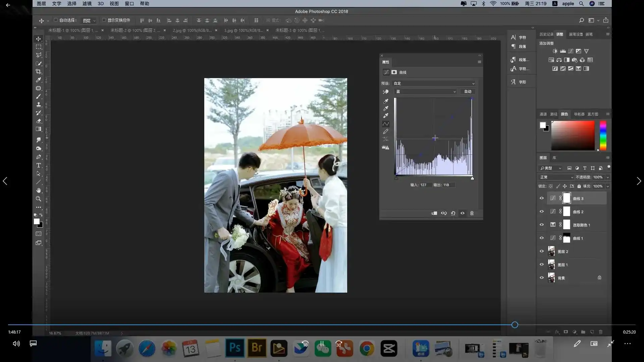
Task: Hide the 曲线 3 layer visibility
Action: (541, 198)
